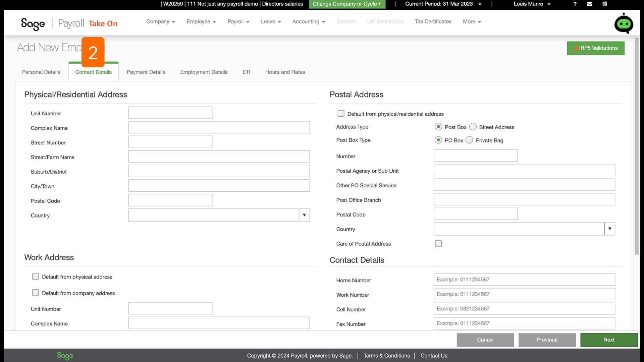Open the help question mark icon
644x362 pixels.
(575, 4)
